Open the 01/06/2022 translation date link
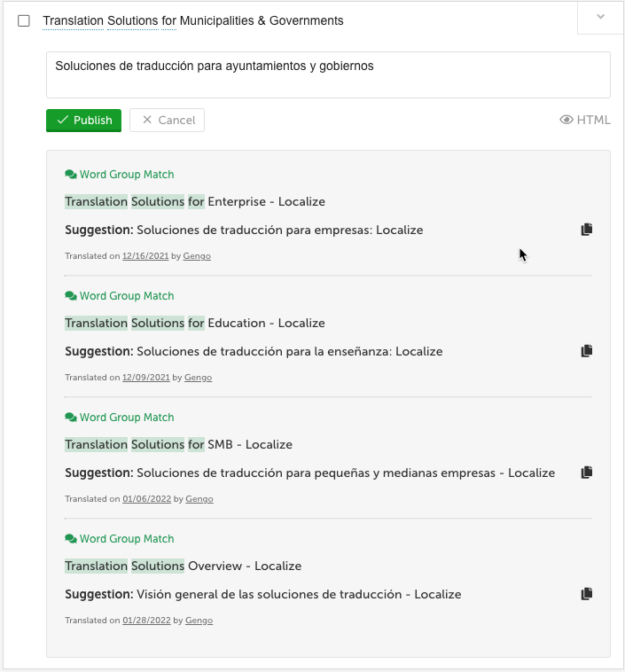Viewport: 625px width, 672px height. coord(146,499)
